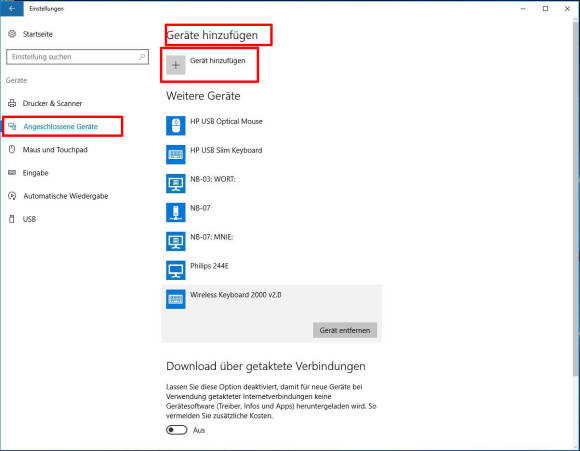
Task: Toggle metered connection download switch
Action: [176, 430]
